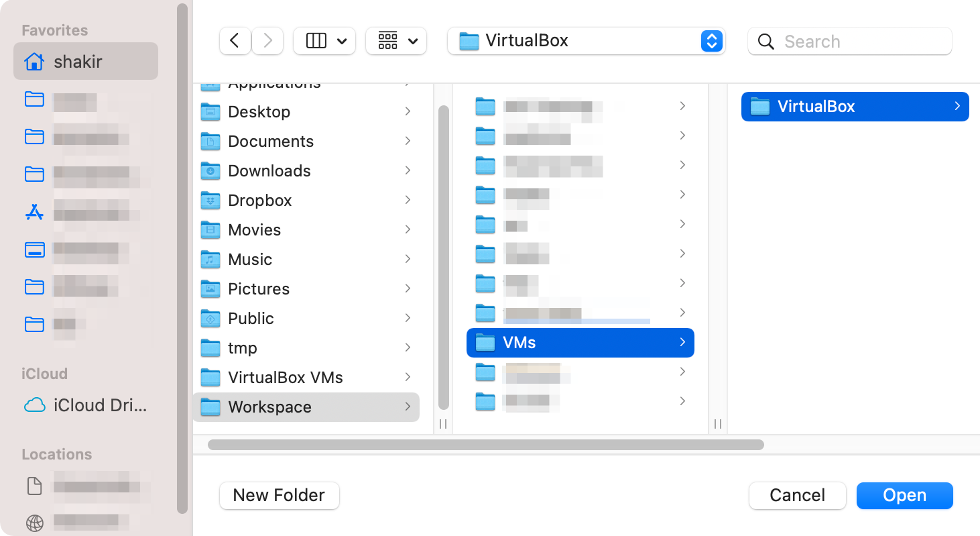980x536 pixels.
Task: Go back with the left chevron button
Action: coord(235,41)
